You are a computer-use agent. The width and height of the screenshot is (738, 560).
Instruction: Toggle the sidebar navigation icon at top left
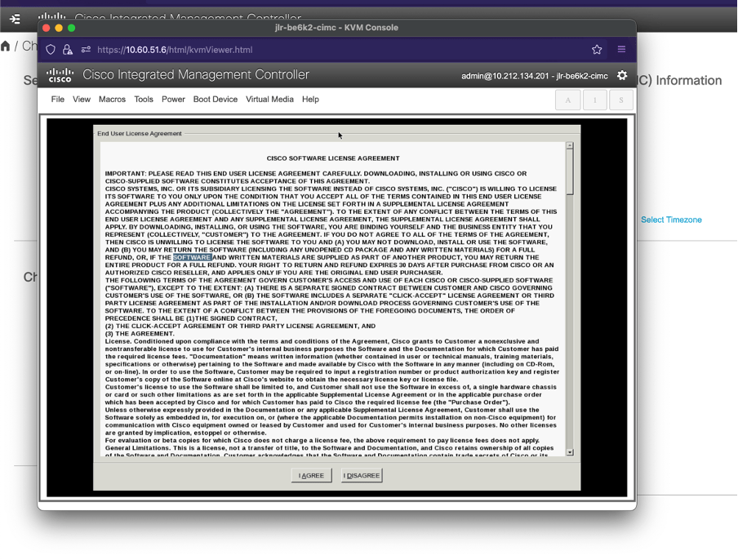(15, 18)
